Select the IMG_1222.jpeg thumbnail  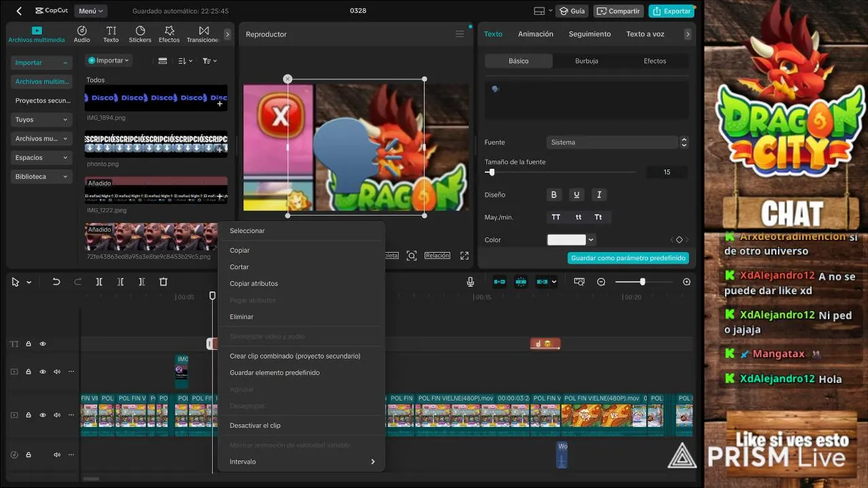pyautogui.click(x=156, y=190)
